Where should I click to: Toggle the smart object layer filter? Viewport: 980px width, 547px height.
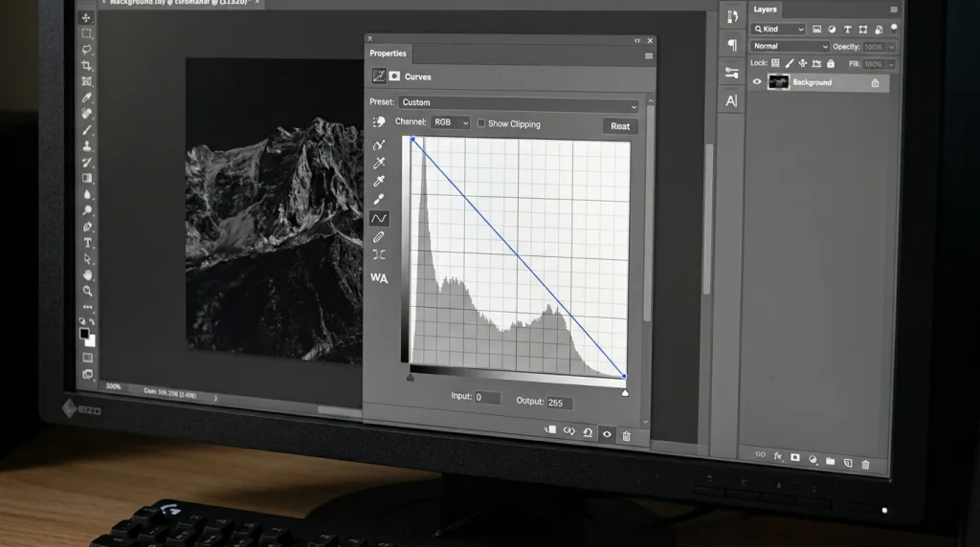click(x=879, y=30)
